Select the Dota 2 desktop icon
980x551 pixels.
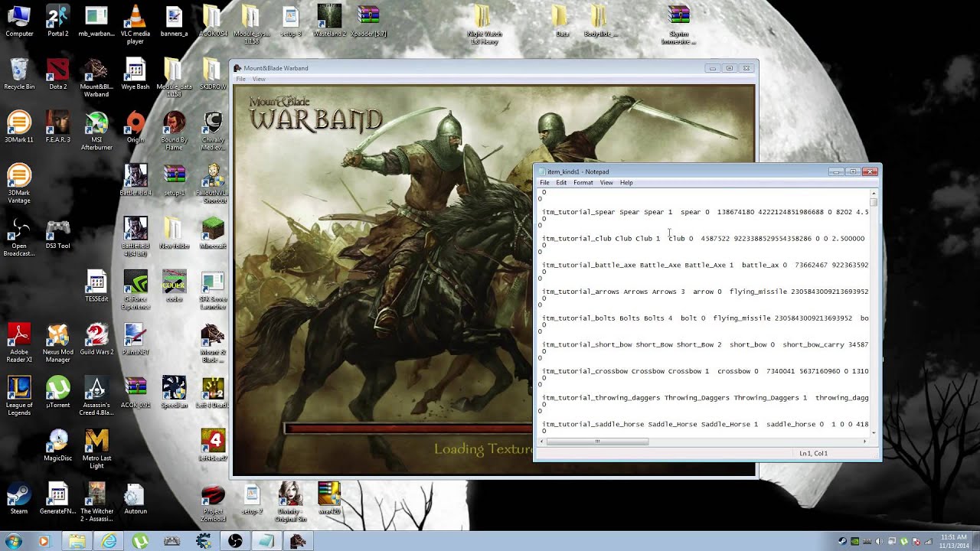57,74
